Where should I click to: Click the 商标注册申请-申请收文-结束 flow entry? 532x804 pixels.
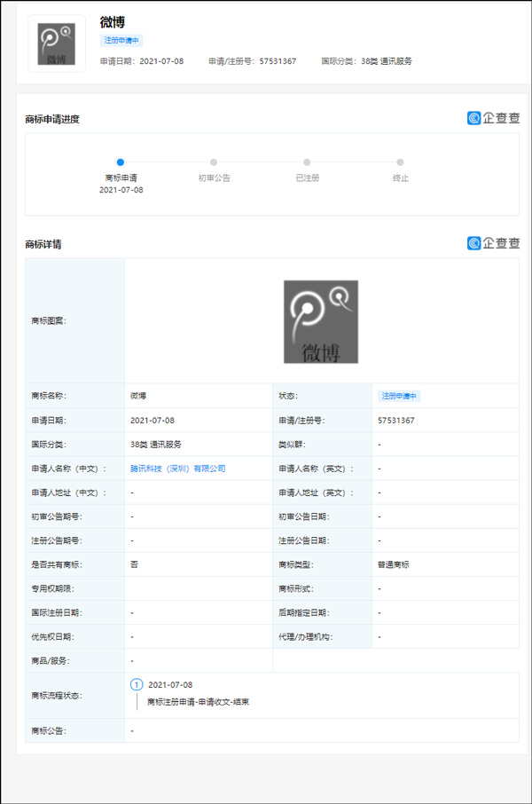[x=199, y=701]
